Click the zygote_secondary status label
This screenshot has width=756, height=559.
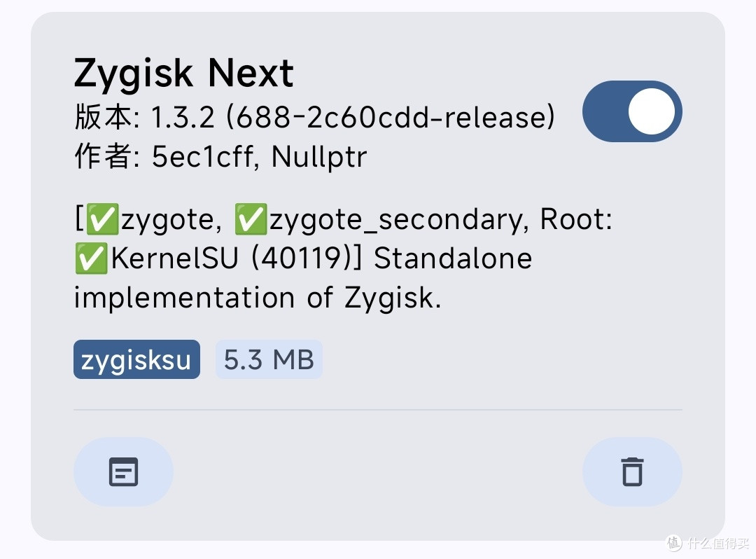pyautogui.click(x=395, y=220)
